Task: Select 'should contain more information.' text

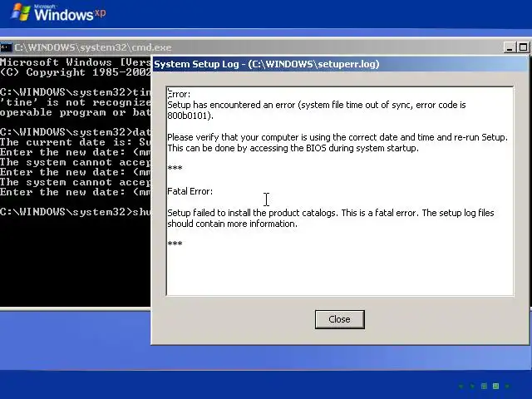Action: pos(233,224)
